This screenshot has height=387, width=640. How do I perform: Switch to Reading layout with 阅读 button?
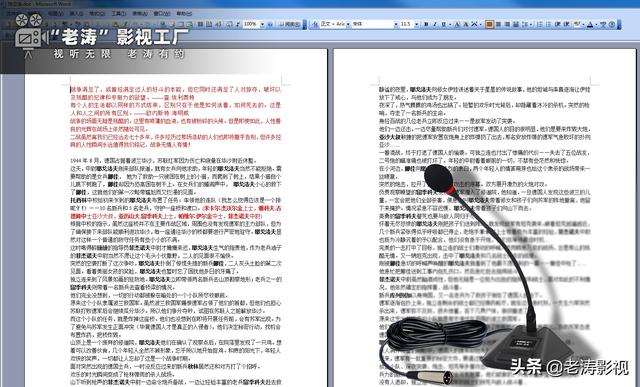coord(290,24)
